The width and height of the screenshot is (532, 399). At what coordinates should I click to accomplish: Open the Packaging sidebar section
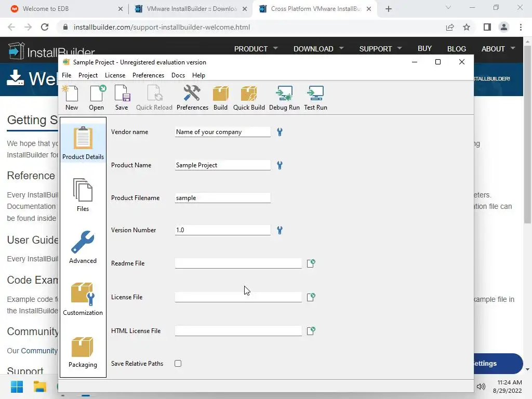(x=83, y=352)
